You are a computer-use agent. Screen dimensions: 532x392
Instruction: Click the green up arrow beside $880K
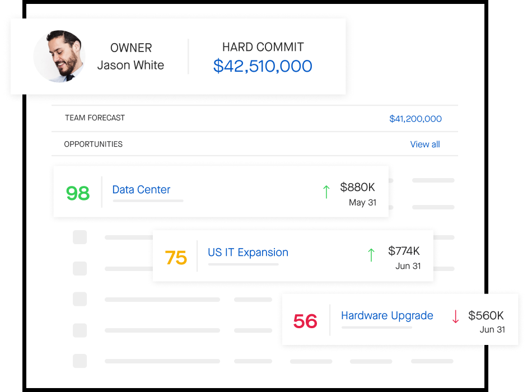(x=326, y=192)
